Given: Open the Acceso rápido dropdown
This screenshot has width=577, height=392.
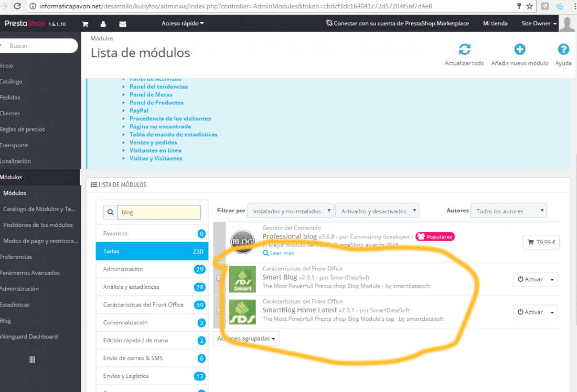Looking at the screenshot, I should click(x=183, y=23).
